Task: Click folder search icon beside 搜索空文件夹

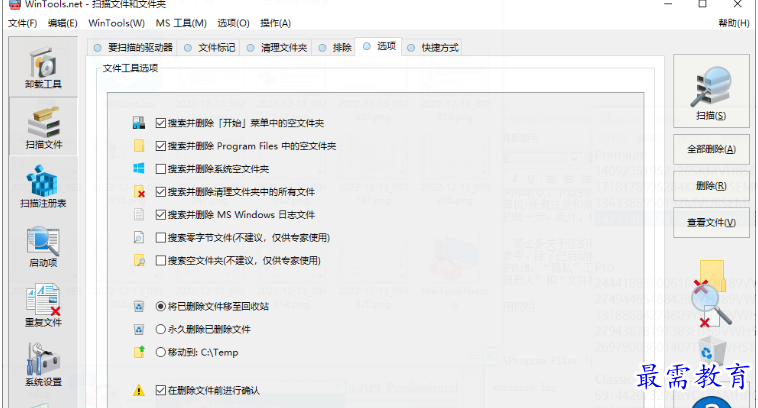Action: coord(139,260)
